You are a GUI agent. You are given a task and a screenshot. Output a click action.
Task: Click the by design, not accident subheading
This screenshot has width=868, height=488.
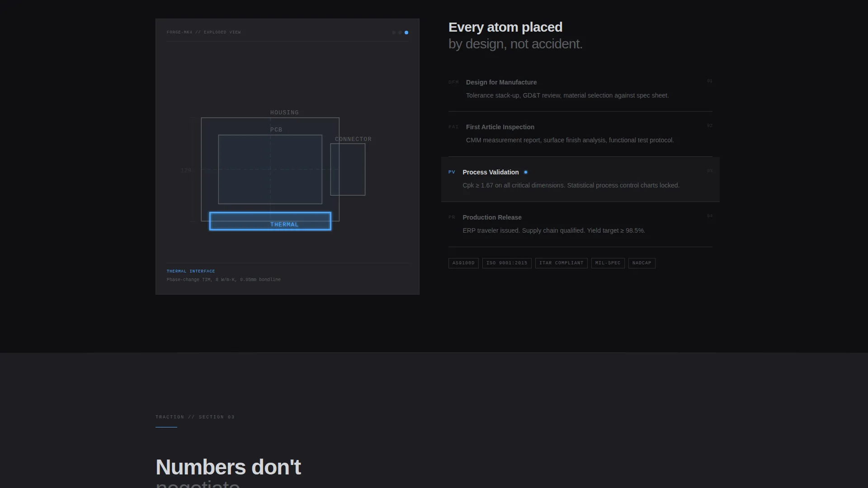point(515,44)
